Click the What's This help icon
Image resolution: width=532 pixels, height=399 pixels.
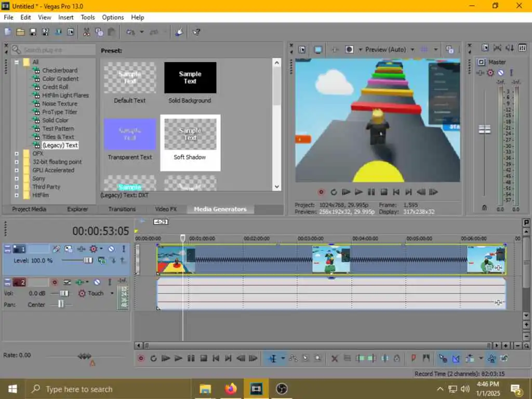pos(196,32)
